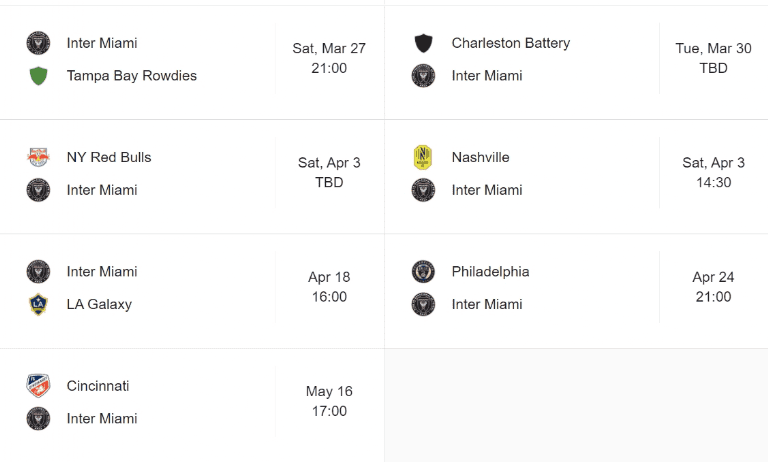
Task: Click Inter Miami crest above Tampa Bay Rowdies
Action: click(38, 43)
